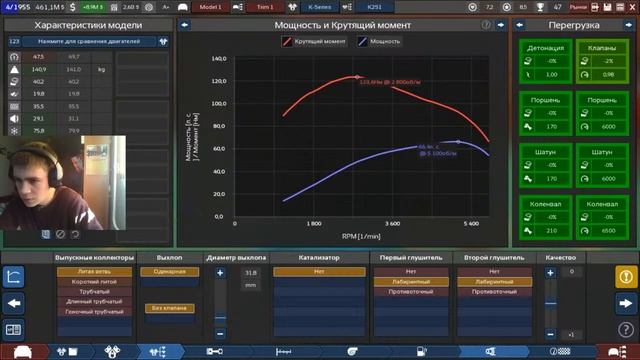
Task: Go back with the left arrow button
Action: (x=13, y=303)
